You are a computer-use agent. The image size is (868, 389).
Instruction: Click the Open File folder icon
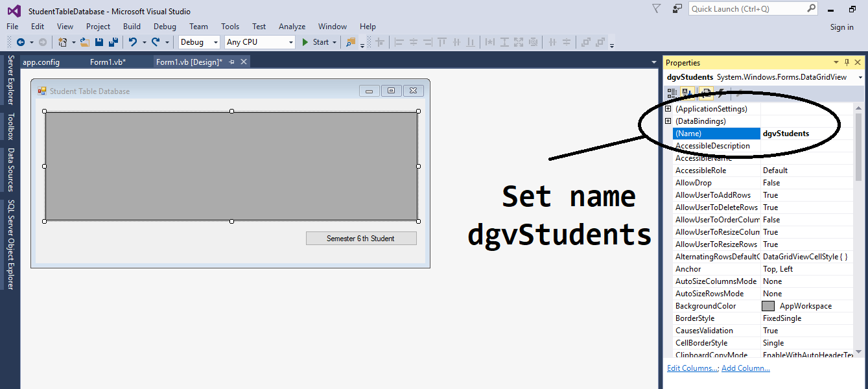coord(84,42)
